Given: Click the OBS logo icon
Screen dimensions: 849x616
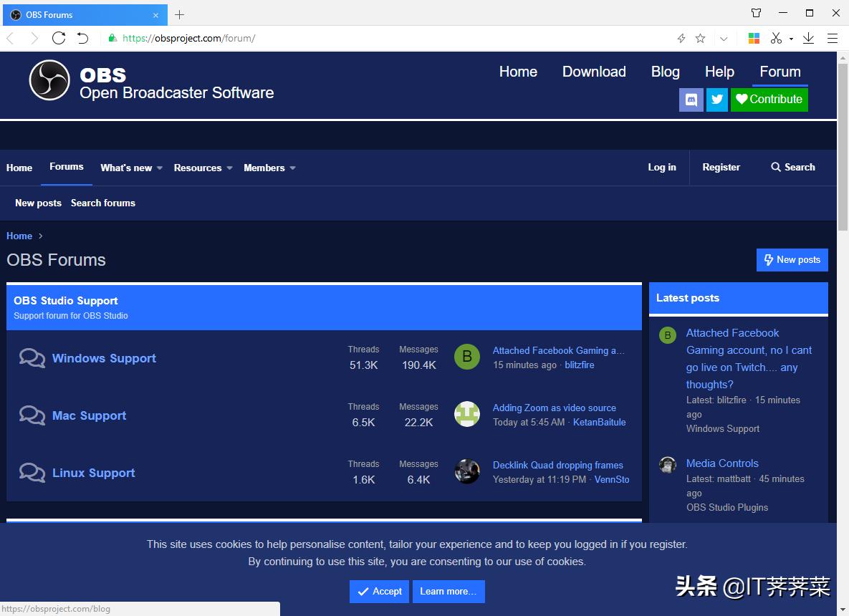Looking at the screenshot, I should [x=49, y=80].
